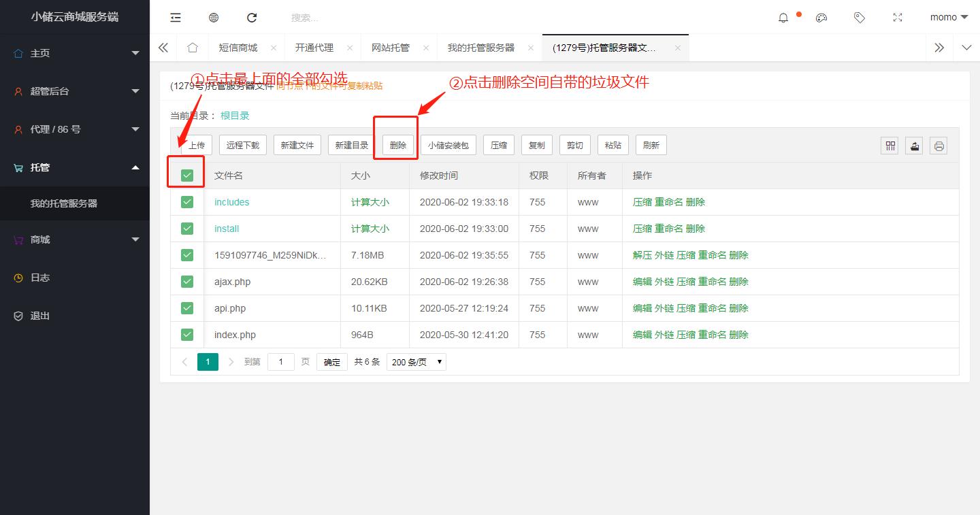Open the notification bell
This screenshot has width=980, height=515.
[783, 18]
